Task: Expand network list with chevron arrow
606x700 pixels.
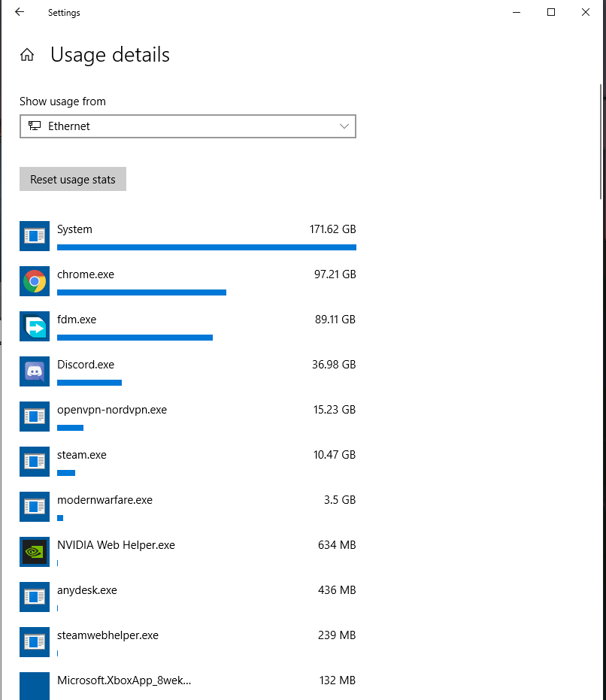Action: (x=344, y=126)
